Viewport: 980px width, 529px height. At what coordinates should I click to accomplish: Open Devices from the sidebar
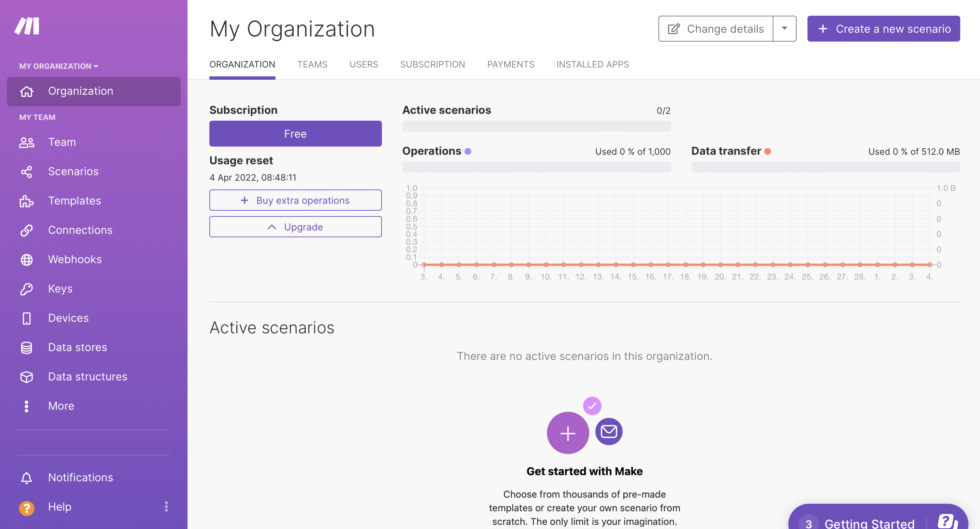coord(68,318)
